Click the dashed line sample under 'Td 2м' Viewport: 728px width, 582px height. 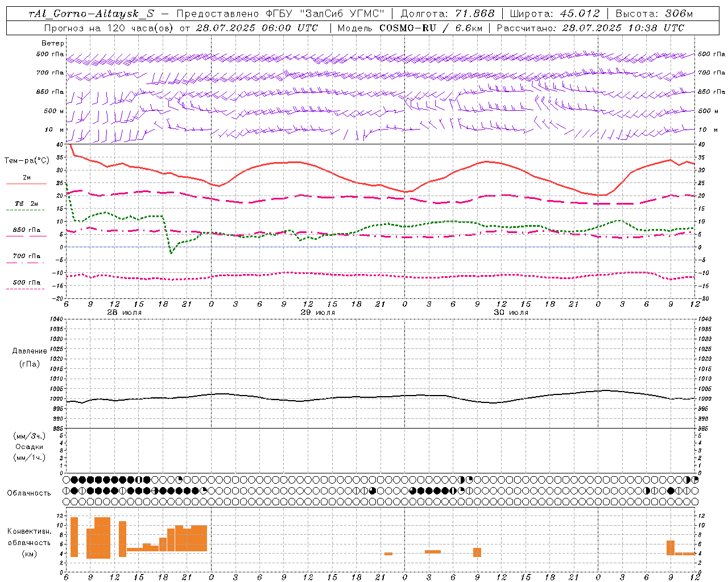[26, 210]
